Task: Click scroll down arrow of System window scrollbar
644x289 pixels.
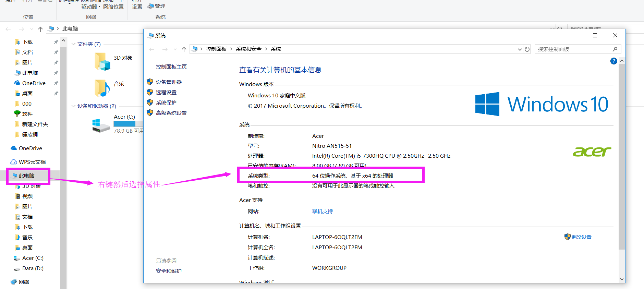Action: tap(622, 279)
